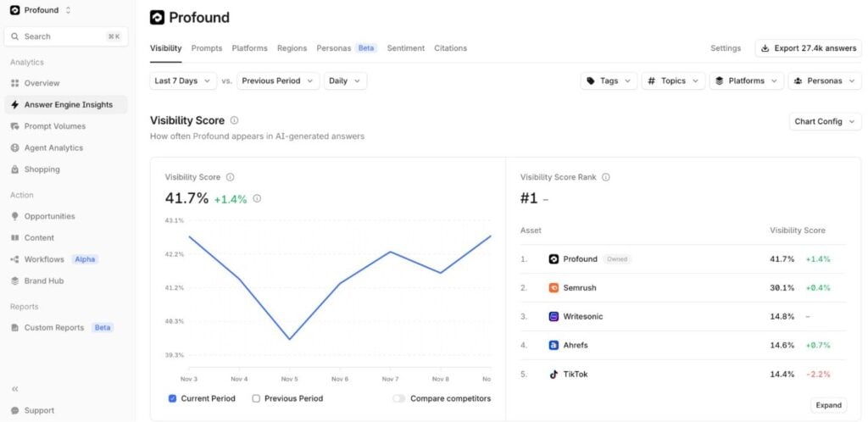Open the Settings link
The image size is (868, 422).
coord(726,48)
